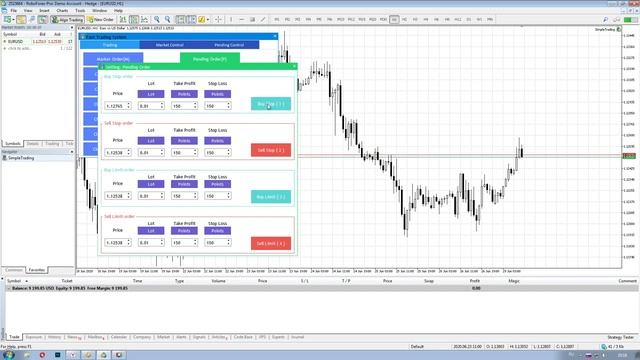Toggle the Sell Limit Lot mode button

coord(151,231)
